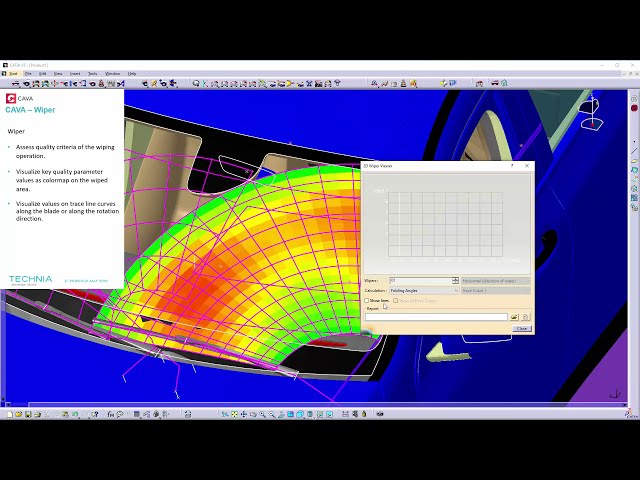Click the Zoom In magnifier icon
The image size is (640, 480).
[x=262, y=414]
